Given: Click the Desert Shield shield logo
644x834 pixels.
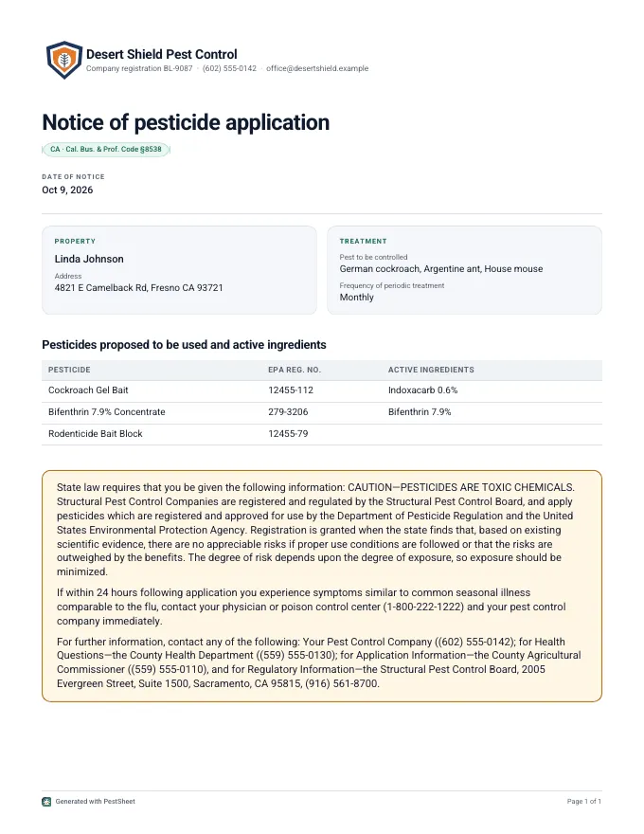Looking at the screenshot, I should point(63,60).
